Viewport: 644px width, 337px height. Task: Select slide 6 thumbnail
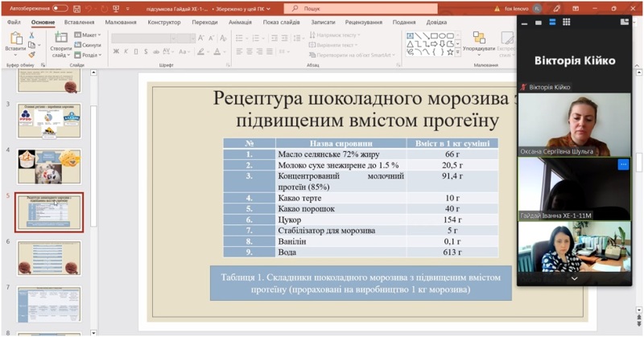[x=49, y=258]
